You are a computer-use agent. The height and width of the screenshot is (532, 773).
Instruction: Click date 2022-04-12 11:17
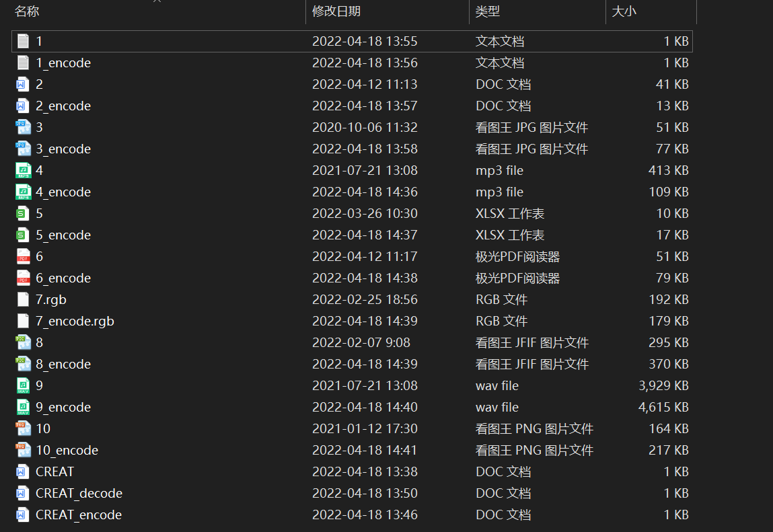pyautogui.click(x=365, y=256)
